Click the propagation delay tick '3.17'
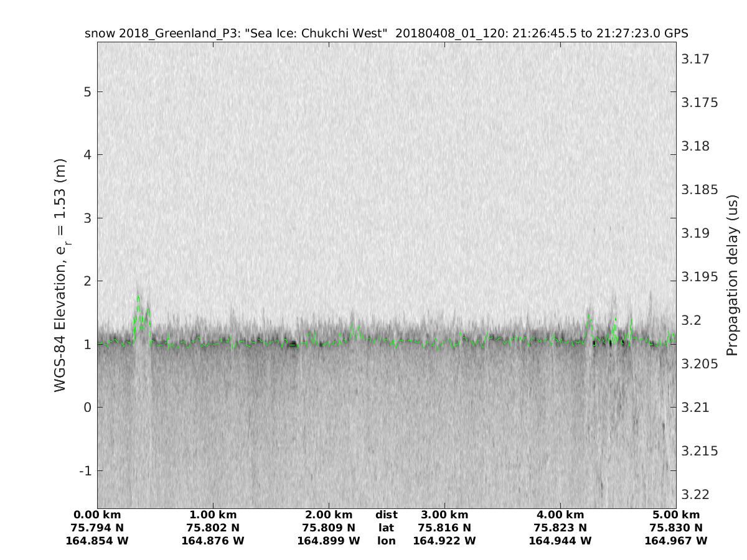The height and width of the screenshot is (560, 747). coord(695,59)
